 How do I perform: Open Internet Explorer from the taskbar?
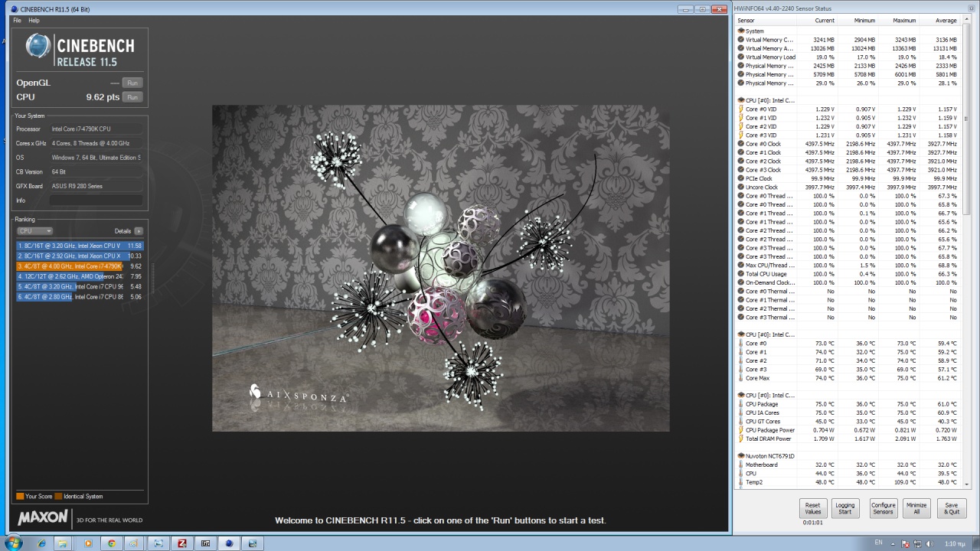tap(41, 544)
